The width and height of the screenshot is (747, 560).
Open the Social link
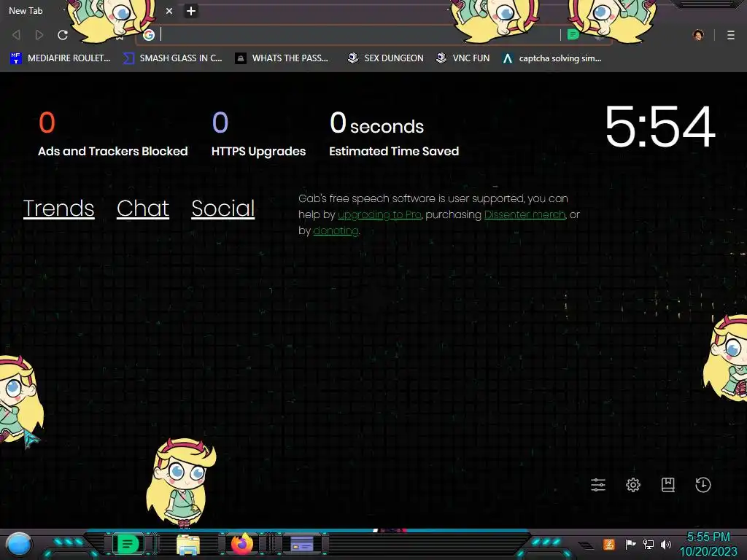[x=223, y=208]
